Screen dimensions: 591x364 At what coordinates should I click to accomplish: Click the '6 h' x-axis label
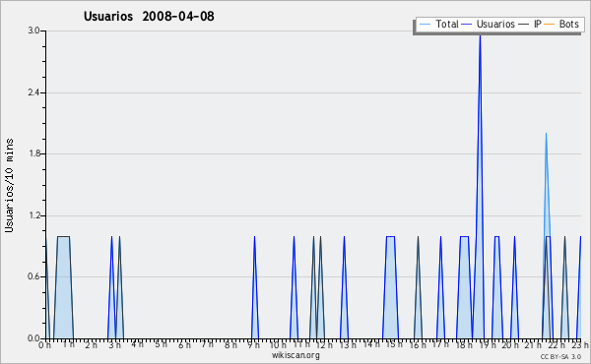point(185,344)
